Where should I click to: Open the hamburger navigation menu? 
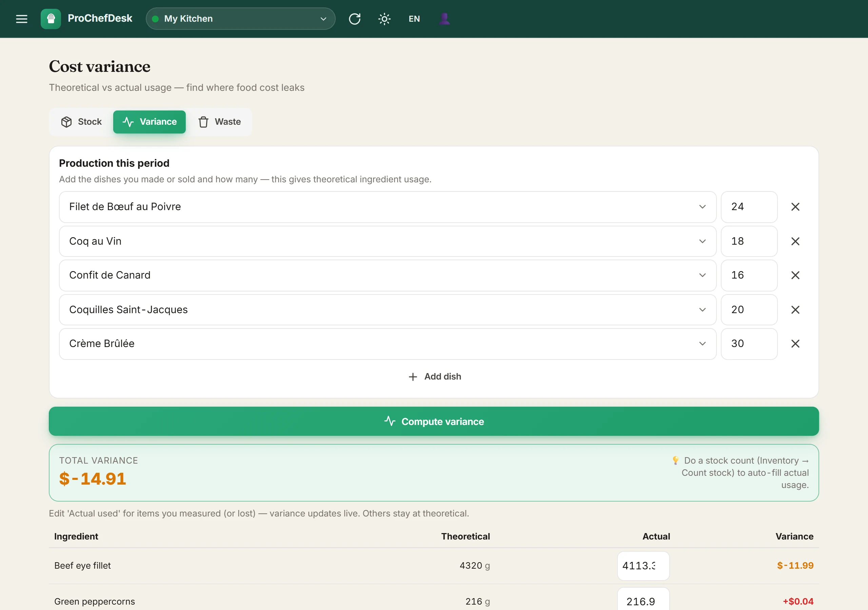(x=22, y=19)
